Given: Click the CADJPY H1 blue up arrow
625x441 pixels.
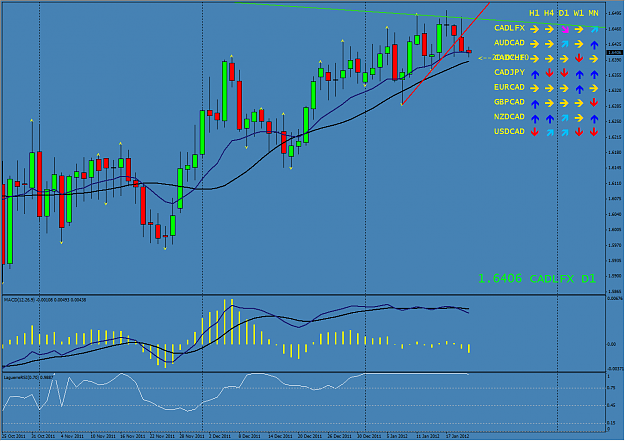Looking at the screenshot, I should click(535, 74).
